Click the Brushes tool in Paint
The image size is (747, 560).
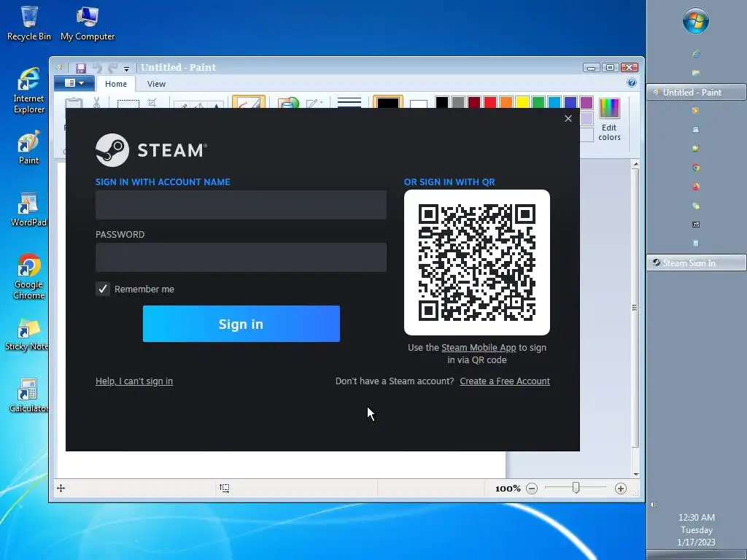(x=249, y=102)
